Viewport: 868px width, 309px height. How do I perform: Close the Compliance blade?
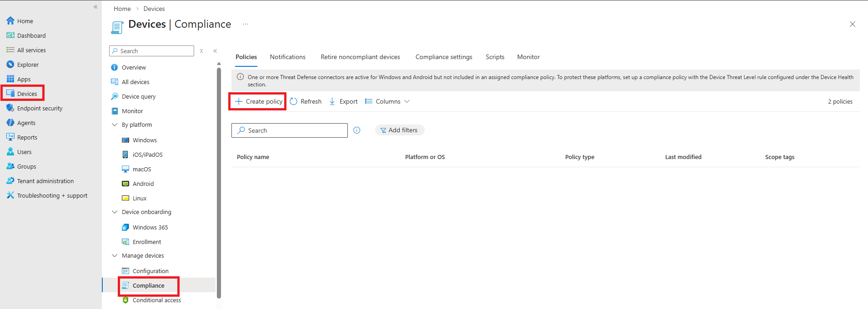point(853,24)
